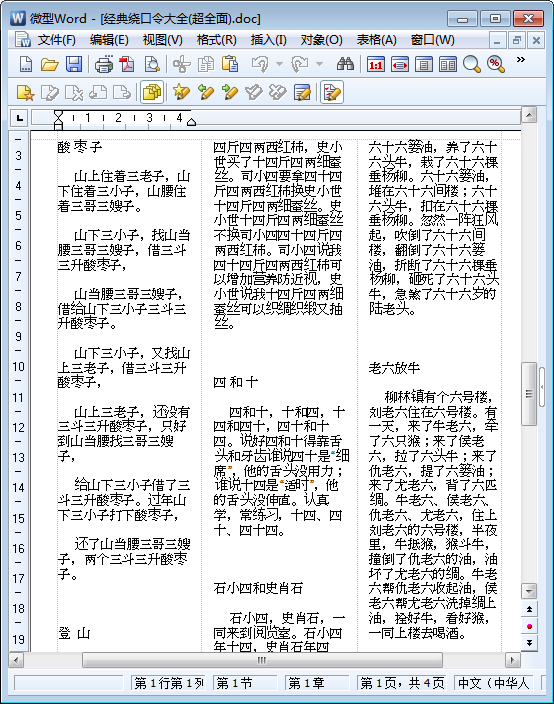Click status bar 第1页, 共4页
Screen dimensions: 554x704
(403, 683)
